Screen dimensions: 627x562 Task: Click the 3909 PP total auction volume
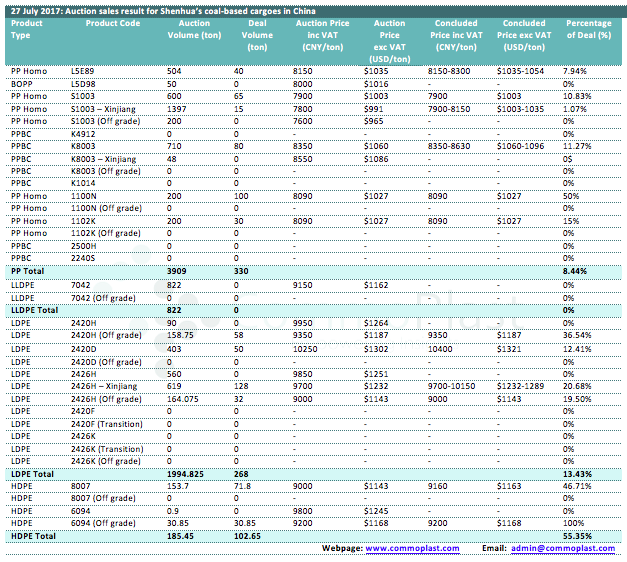pos(176,271)
